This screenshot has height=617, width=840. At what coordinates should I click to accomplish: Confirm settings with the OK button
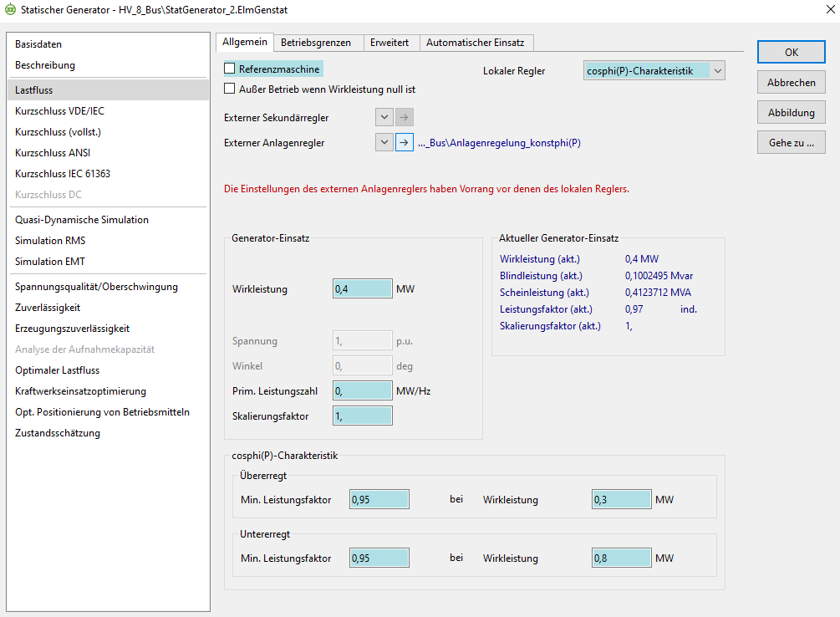point(790,52)
